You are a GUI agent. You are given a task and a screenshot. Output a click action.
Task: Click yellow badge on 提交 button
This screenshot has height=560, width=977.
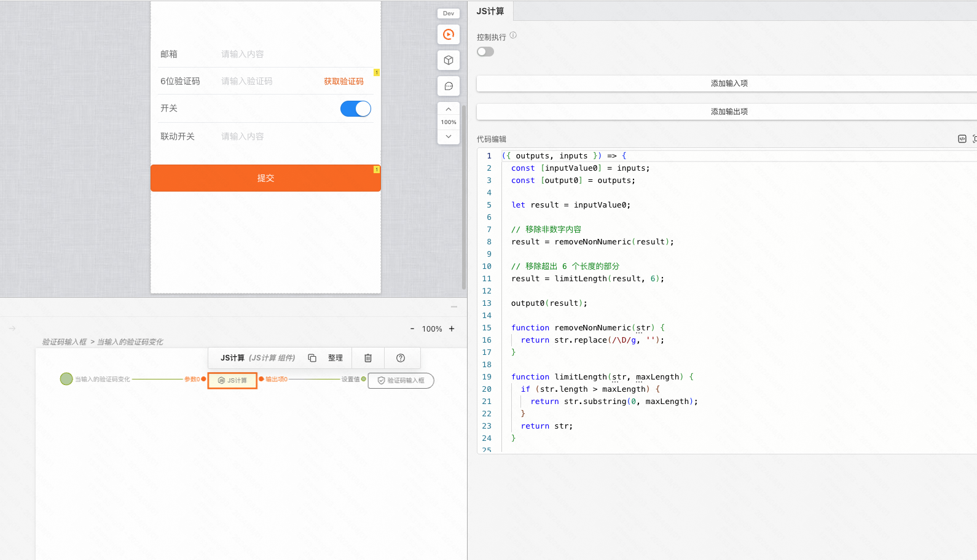point(377,169)
